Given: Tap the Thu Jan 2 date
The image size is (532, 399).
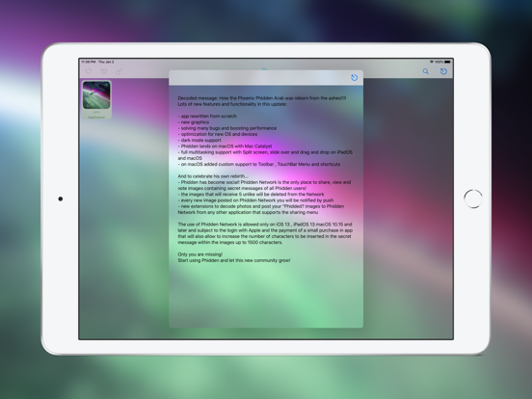Looking at the screenshot, I should [106, 62].
